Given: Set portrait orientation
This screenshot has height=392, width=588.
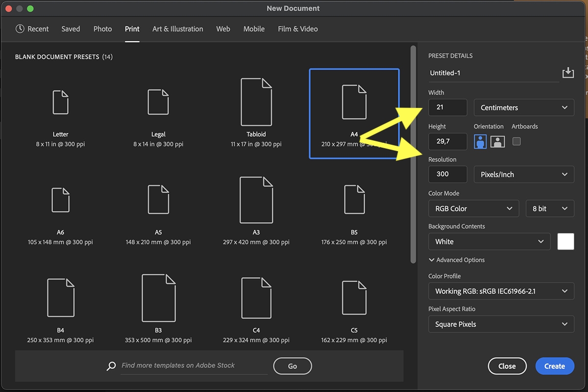Looking at the screenshot, I should click(481, 142).
